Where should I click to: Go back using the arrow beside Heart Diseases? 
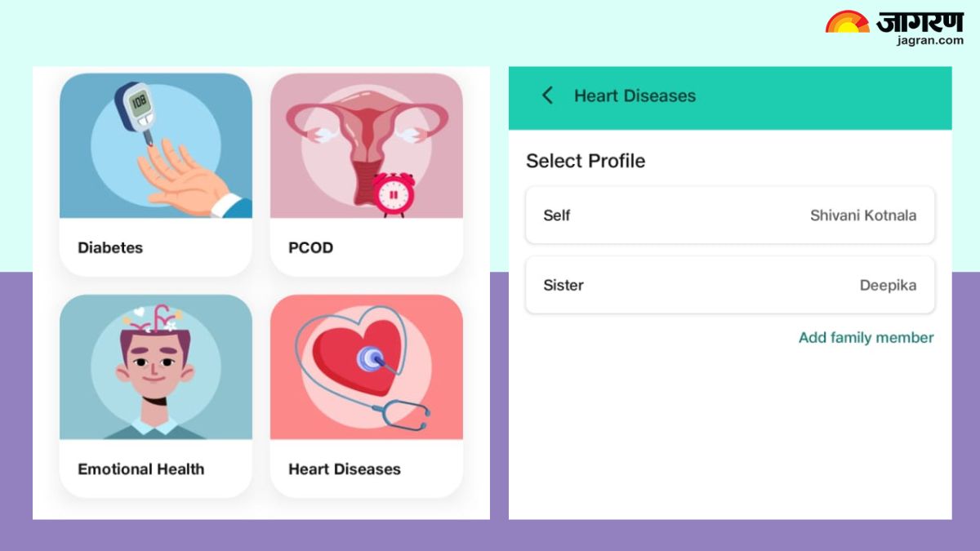click(x=547, y=96)
